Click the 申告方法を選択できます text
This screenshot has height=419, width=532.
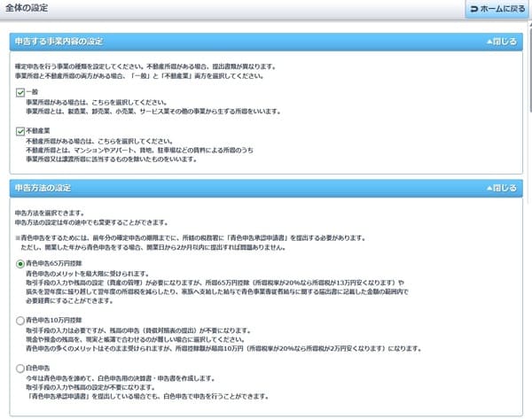tap(50, 213)
